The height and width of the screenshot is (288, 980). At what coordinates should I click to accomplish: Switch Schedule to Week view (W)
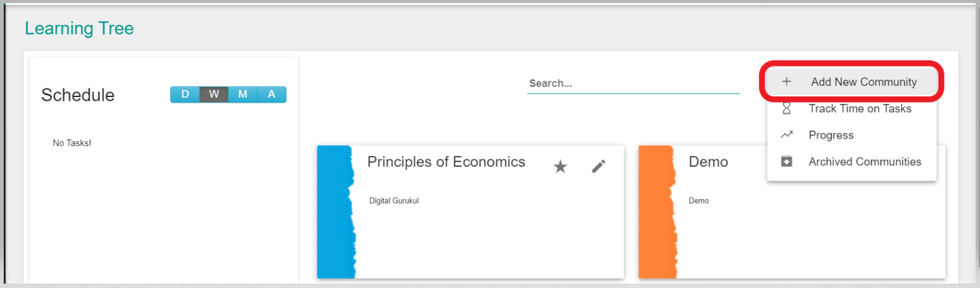point(214,95)
